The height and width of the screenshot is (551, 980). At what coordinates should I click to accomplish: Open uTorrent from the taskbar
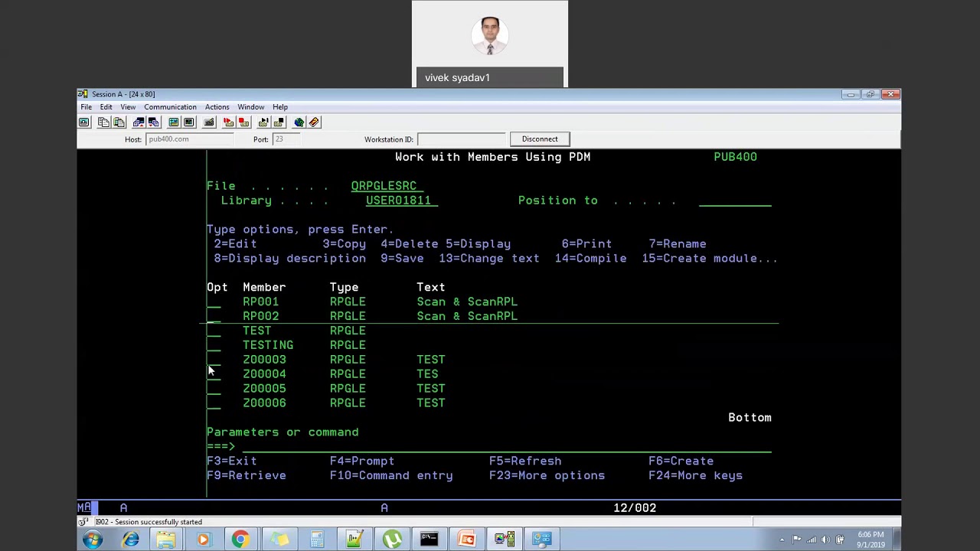(391, 540)
